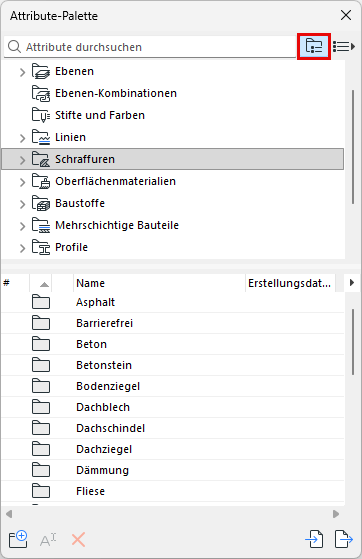Click folder icon next to Fliese
This screenshot has width=362, height=559.
(x=41, y=491)
